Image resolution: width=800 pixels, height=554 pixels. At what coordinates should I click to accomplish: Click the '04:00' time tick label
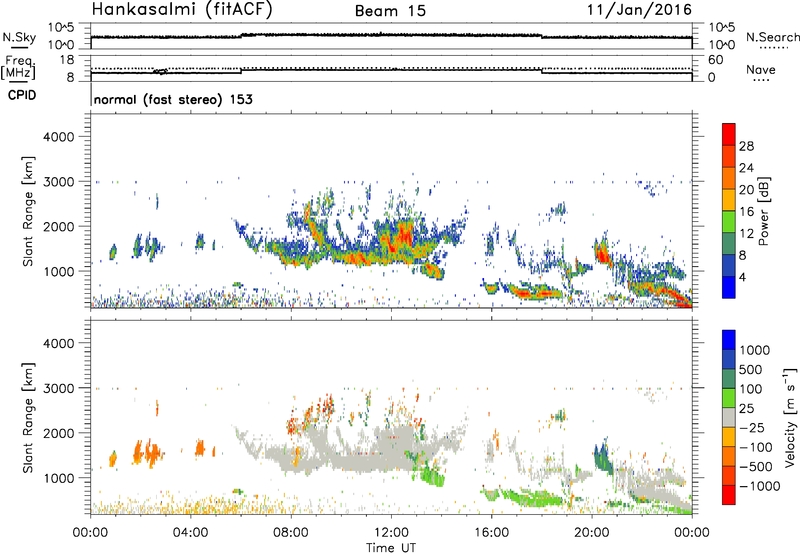tap(191, 533)
